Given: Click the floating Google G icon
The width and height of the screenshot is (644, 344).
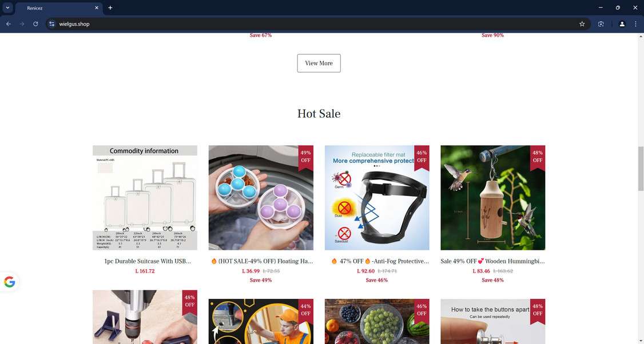Looking at the screenshot, I should (10, 282).
